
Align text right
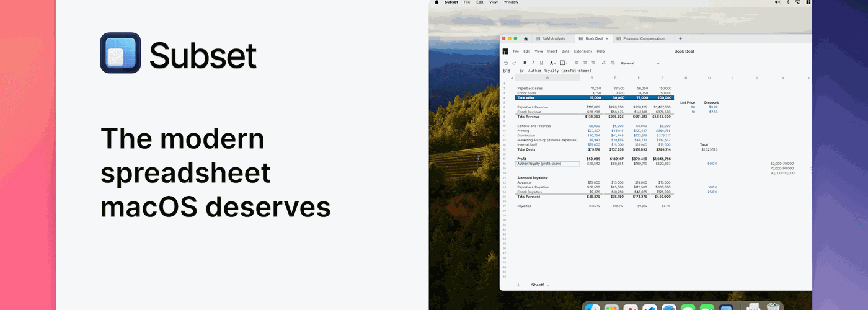point(593,63)
